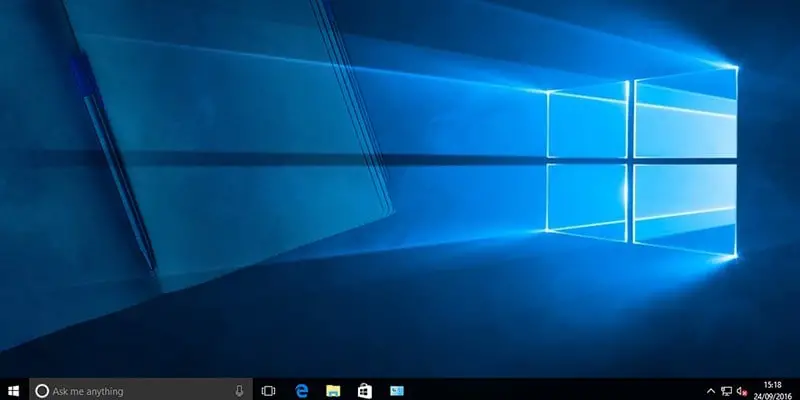Activate the Cortana microphone voice search
The width and height of the screenshot is (800, 400).
239,391
